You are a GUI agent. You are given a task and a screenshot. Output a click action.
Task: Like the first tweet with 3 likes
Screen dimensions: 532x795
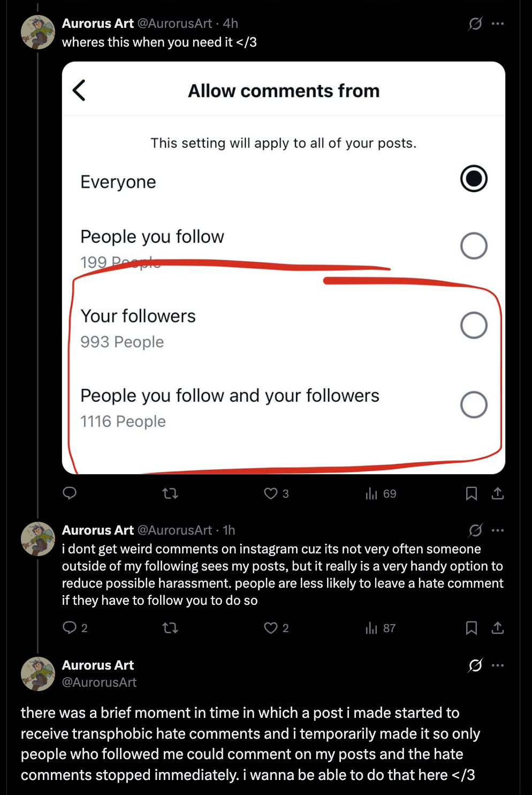[271, 493]
